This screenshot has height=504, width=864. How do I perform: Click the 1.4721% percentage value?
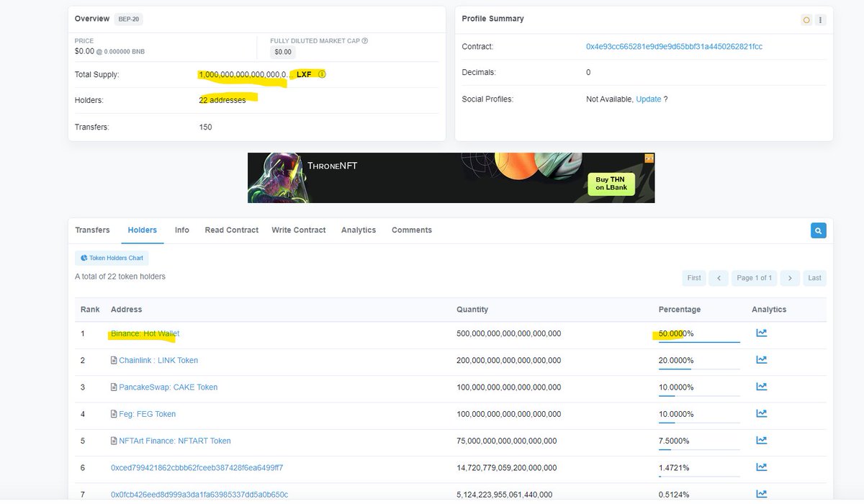[x=674, y=467]
